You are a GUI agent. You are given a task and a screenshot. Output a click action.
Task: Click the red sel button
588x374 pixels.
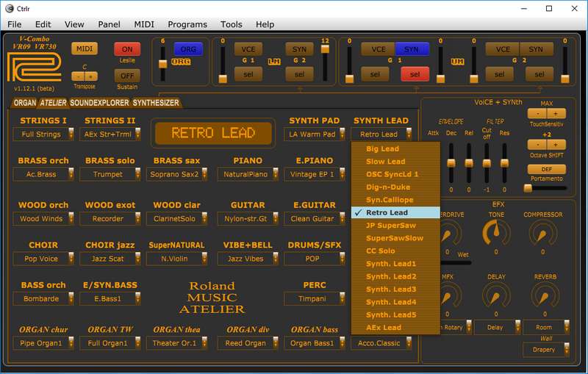tap(415, 74)
